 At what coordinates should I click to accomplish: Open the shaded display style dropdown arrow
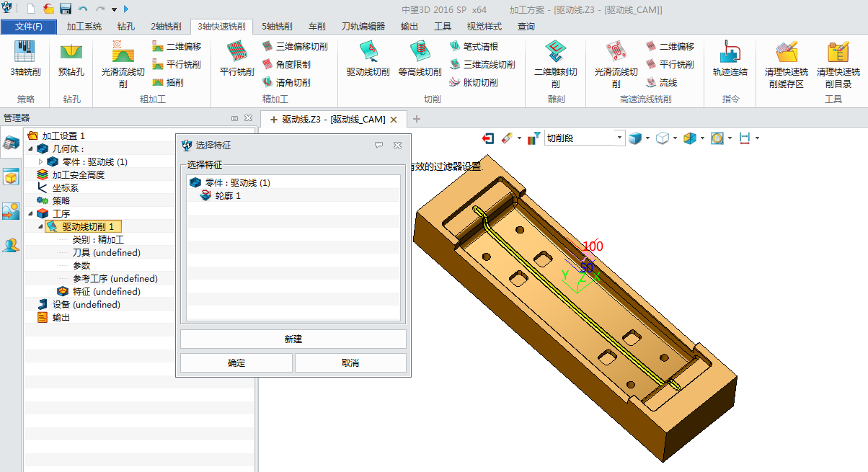(x=647, y=138)
